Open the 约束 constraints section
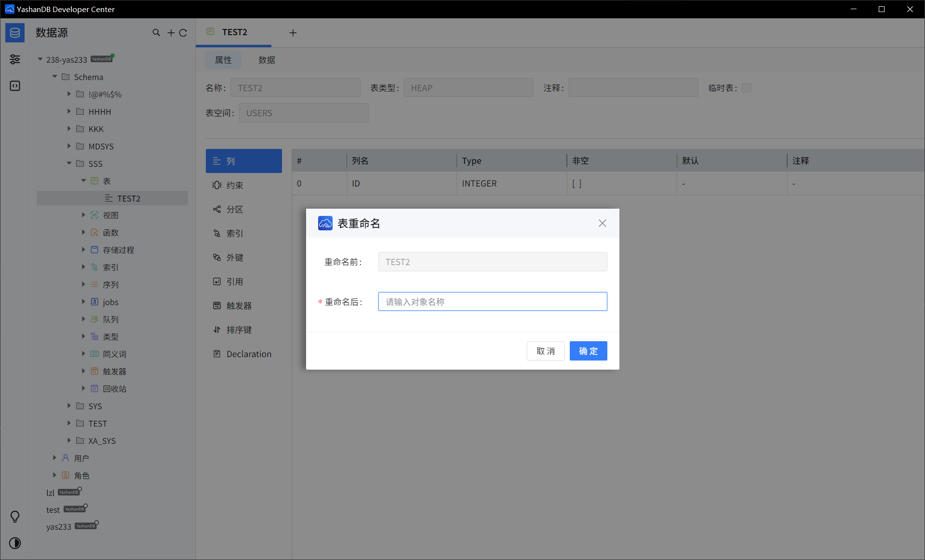 [244, 185]
